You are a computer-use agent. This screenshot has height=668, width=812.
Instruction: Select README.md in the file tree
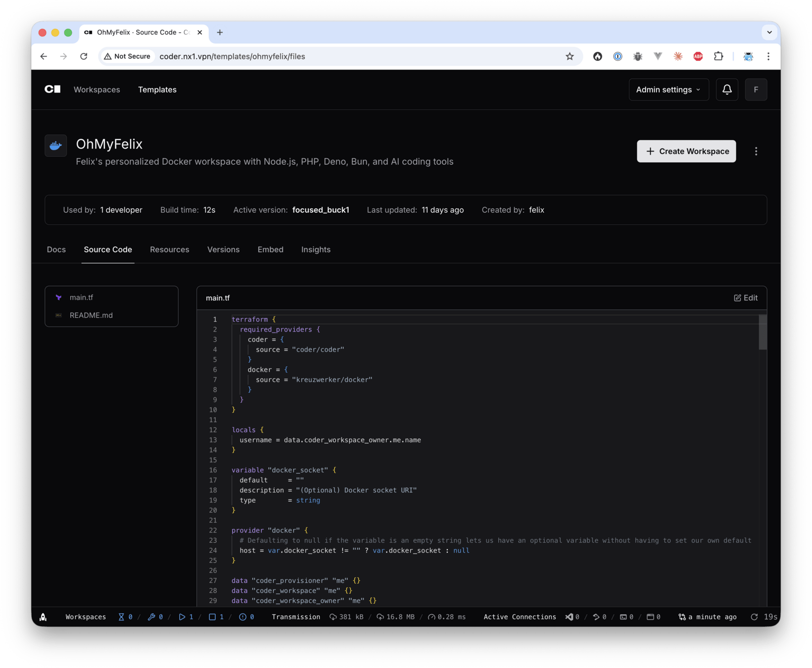(x=112, y=315)
